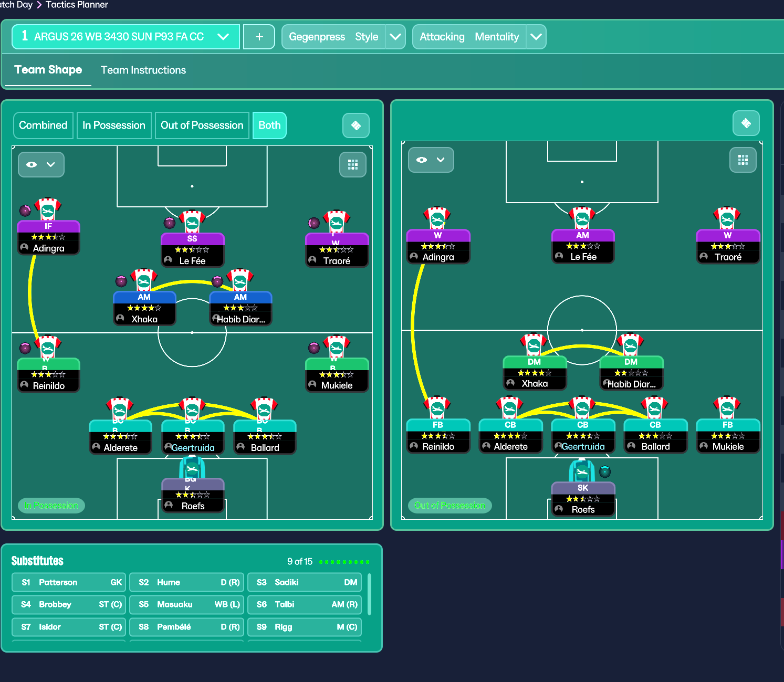This screenshot has width=784, height=682.
Task: Click the kit icon on the Out of Possession panel
Action: click(746, 123)
